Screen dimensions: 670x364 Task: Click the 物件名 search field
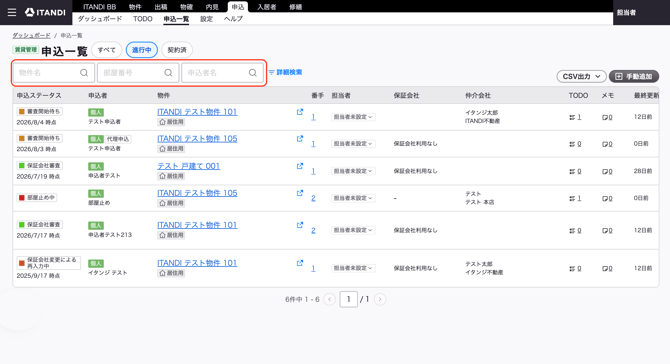[53, 73]
